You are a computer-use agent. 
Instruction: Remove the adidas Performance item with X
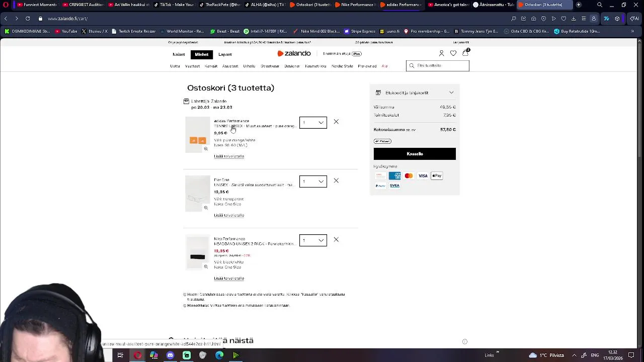pyautogui.click(x=336, y=122)
